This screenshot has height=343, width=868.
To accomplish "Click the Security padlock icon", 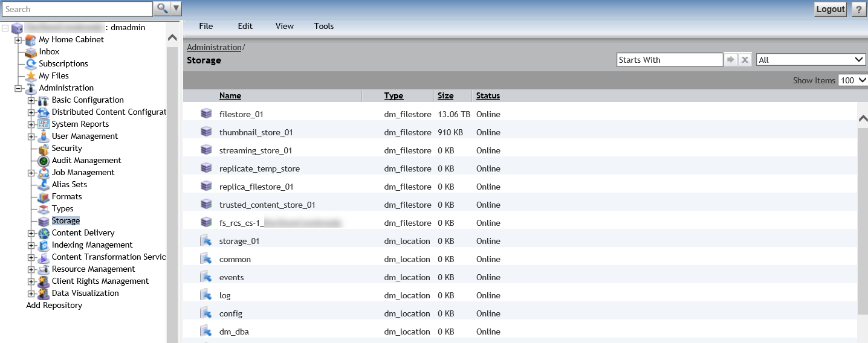I will point(44,149).
